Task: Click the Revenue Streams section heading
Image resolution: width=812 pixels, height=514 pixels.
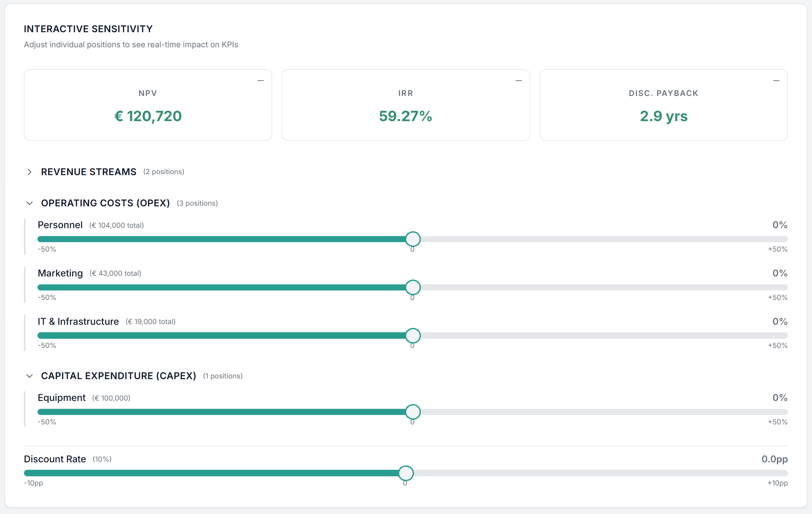Action: (89, 172)
